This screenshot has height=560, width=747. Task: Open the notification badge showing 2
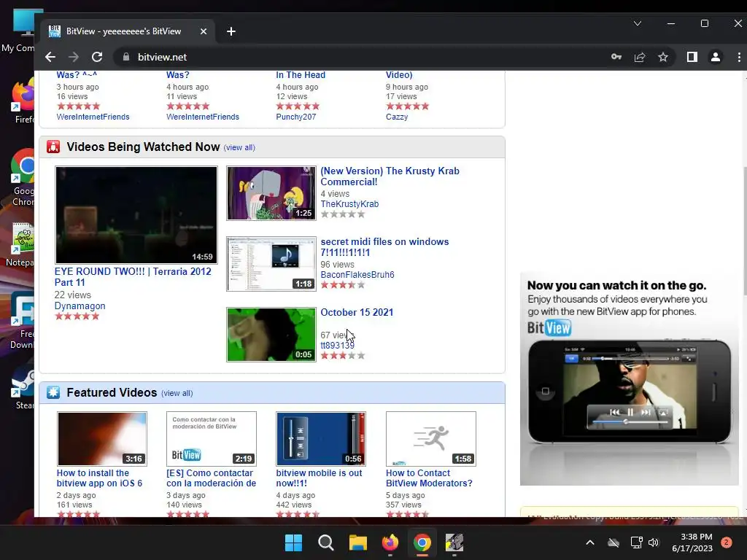tap(727, 542)
